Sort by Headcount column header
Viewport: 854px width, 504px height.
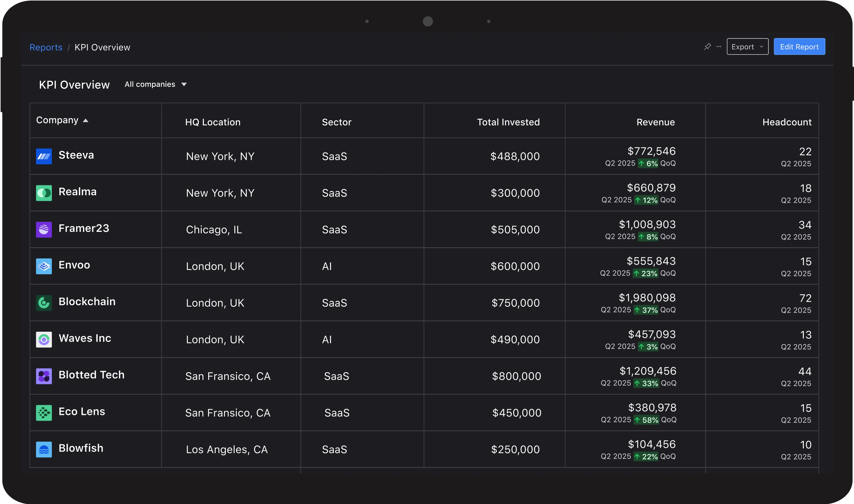click(x=786, y=122)
